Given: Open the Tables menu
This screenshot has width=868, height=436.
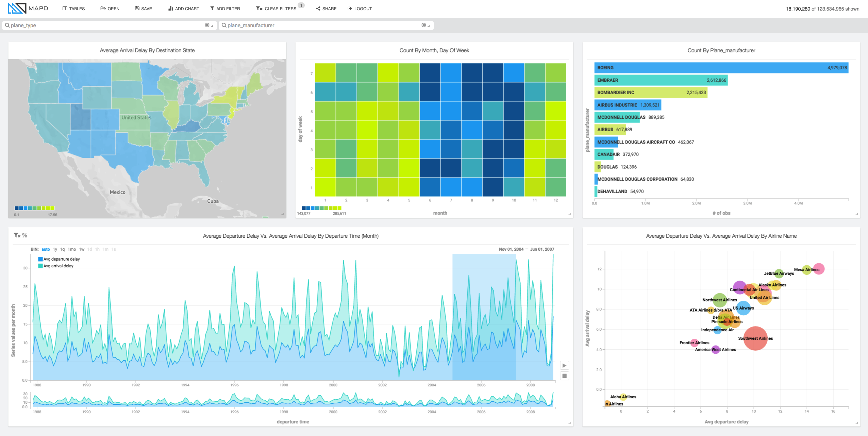Looking at the screenshot, I should click(x=74, y=9).
